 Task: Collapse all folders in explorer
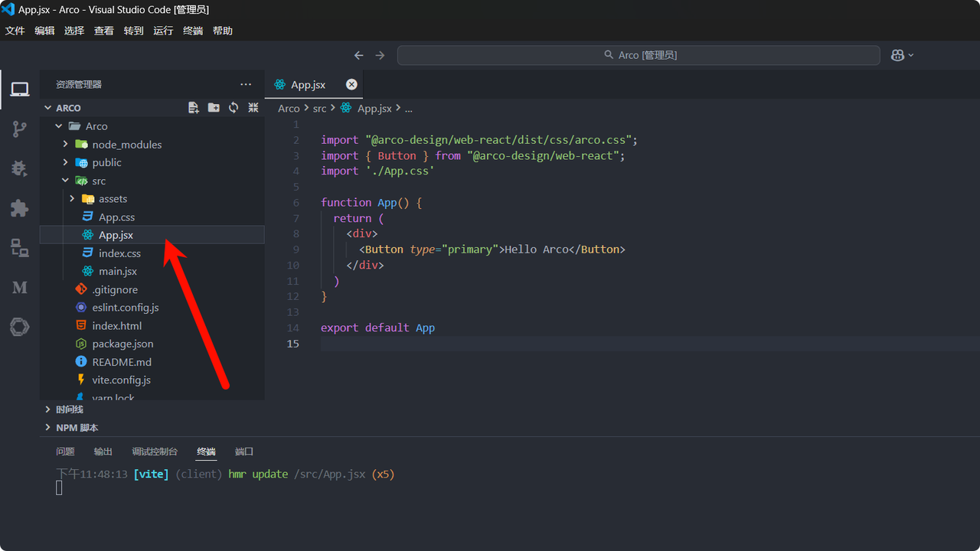253,108
